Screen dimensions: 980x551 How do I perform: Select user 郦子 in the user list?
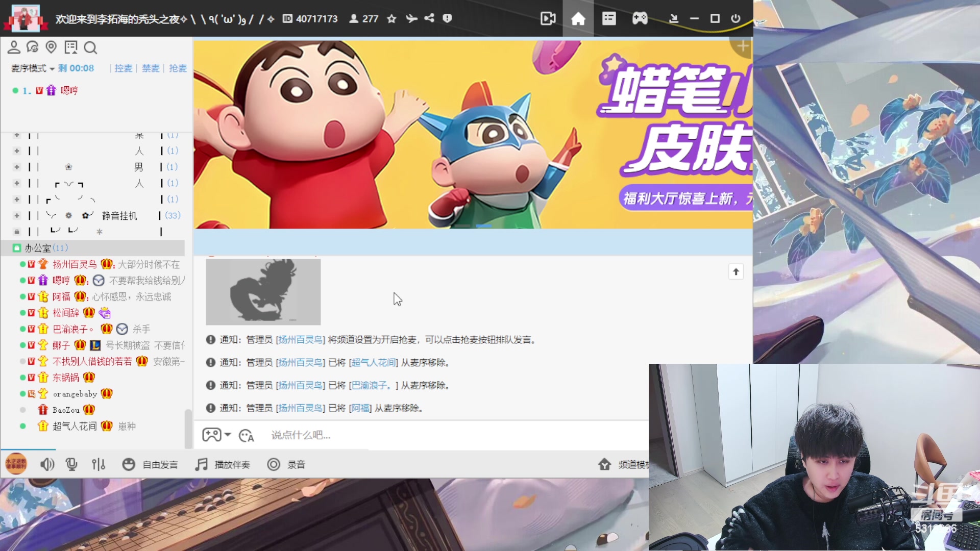61,345
